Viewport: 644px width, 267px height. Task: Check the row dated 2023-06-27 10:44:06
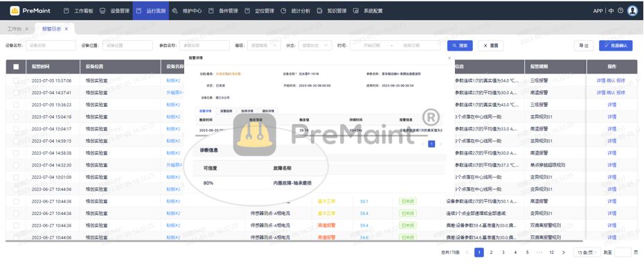tap(16, 237)
